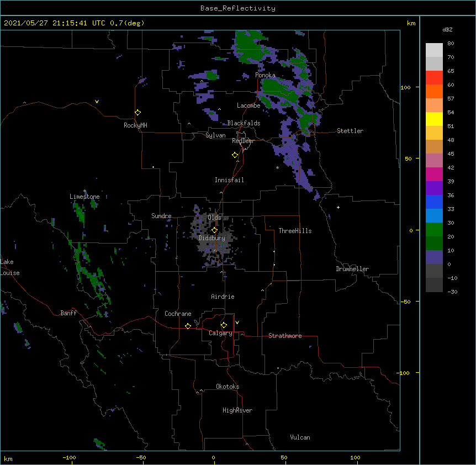
Task: Click the Stettler label
Action: tap(350, 131)
